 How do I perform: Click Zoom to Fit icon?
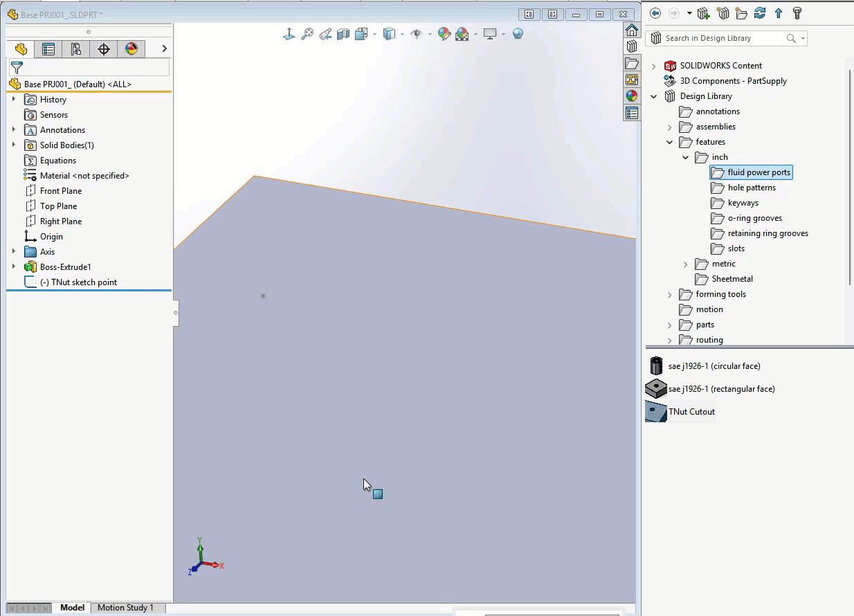[x=307, y=34]
